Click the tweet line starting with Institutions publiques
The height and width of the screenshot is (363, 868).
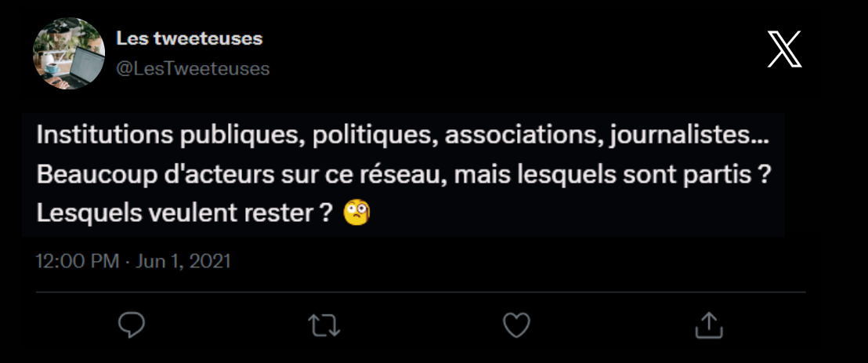pos(403,136)
